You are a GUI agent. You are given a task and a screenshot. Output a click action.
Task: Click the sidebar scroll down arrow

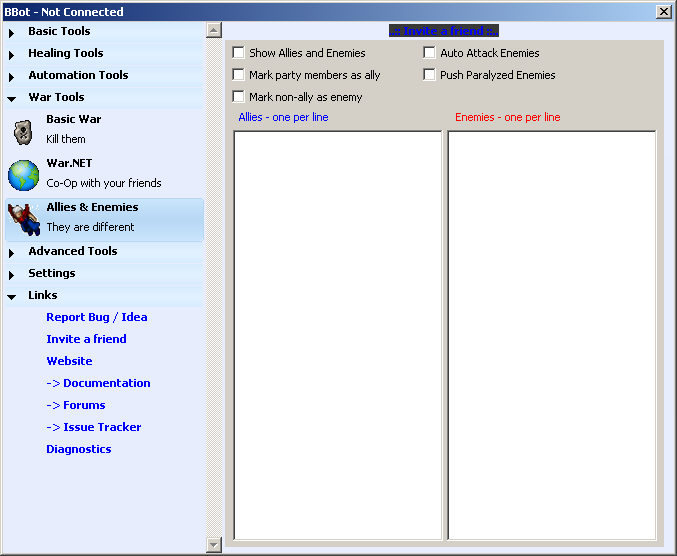213,544
